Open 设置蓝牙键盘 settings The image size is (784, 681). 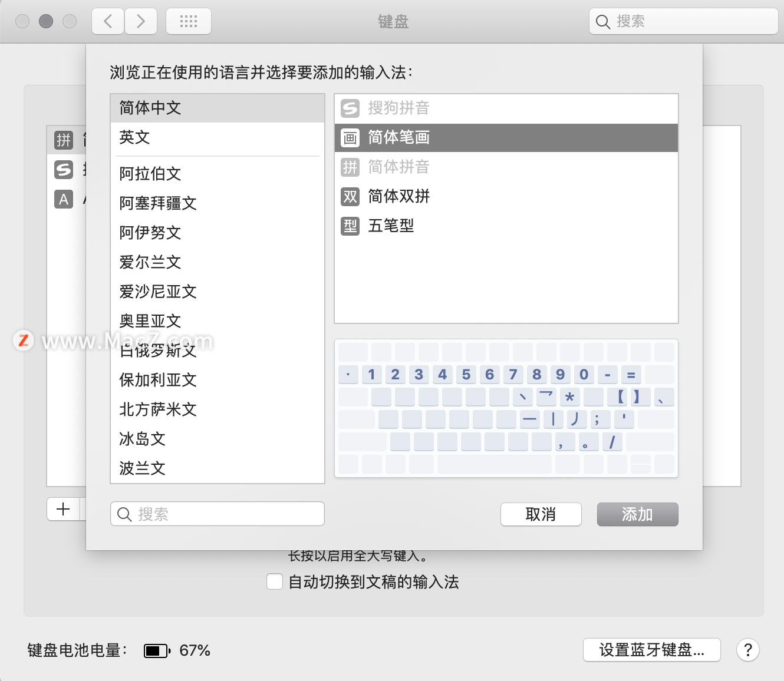tap(651, 650)
